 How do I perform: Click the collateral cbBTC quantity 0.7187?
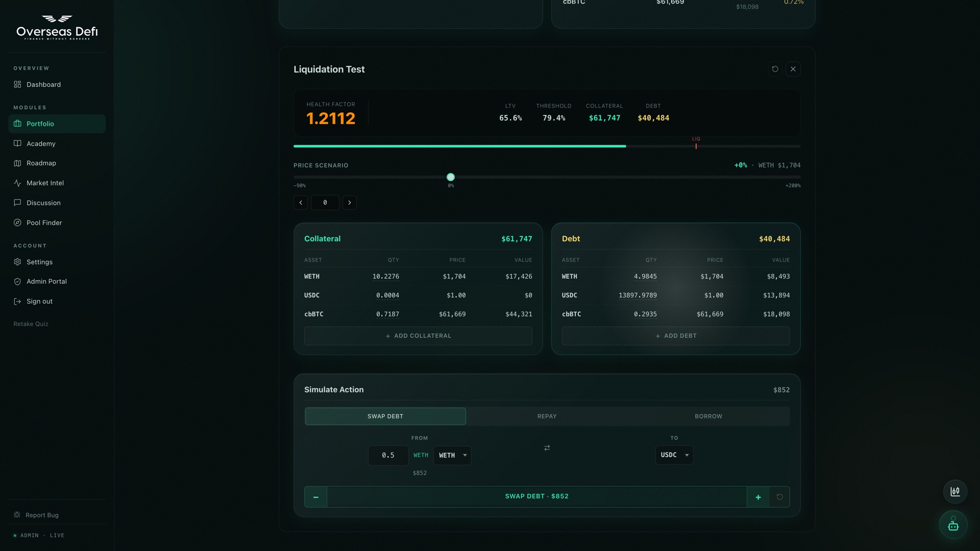(387, 314)
